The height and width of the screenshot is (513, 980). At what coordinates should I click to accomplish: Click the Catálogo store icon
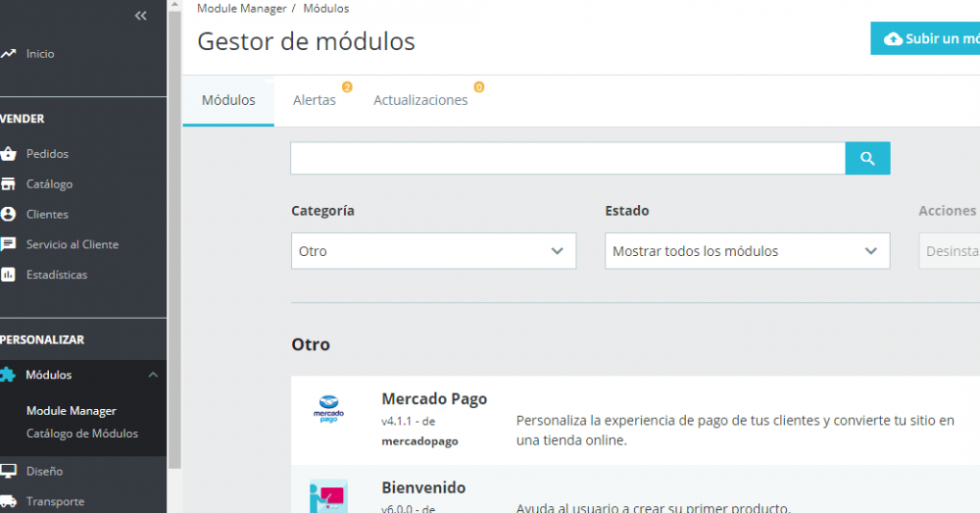tap(8, 184)
